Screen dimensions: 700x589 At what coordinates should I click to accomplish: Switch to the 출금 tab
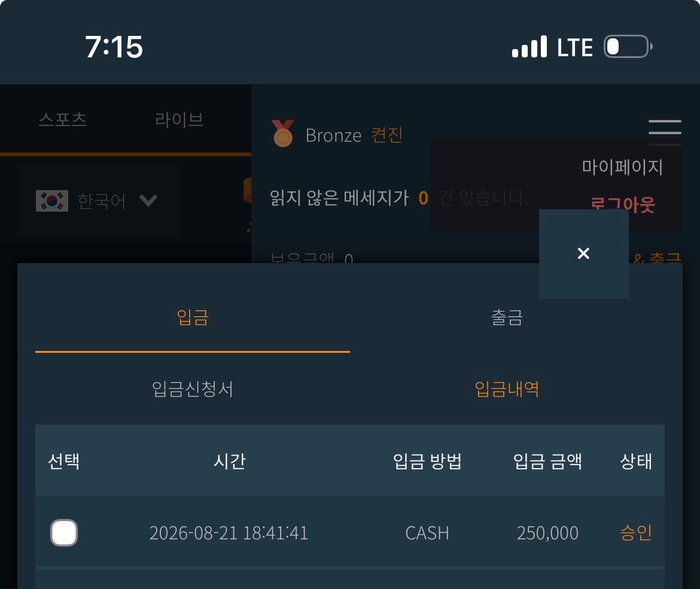click(x=507, y=318)
